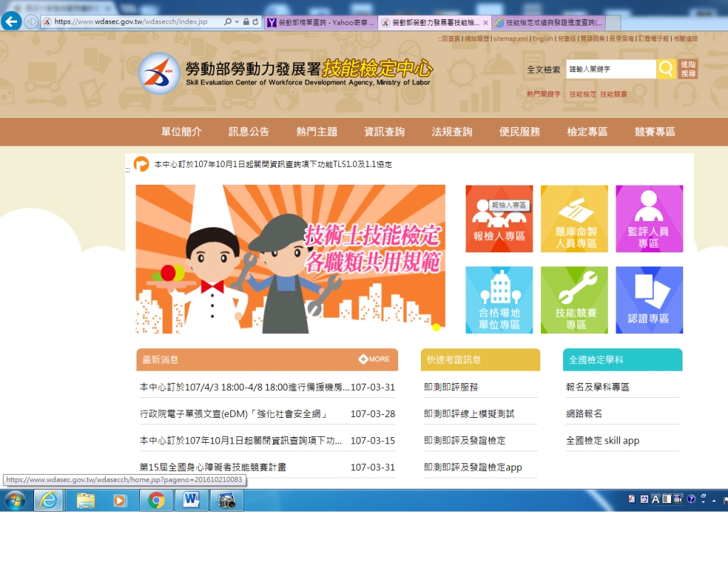This screenshot has width=728, height=582.
Task: Open the 網路報名 link
Action: point(584,414)
